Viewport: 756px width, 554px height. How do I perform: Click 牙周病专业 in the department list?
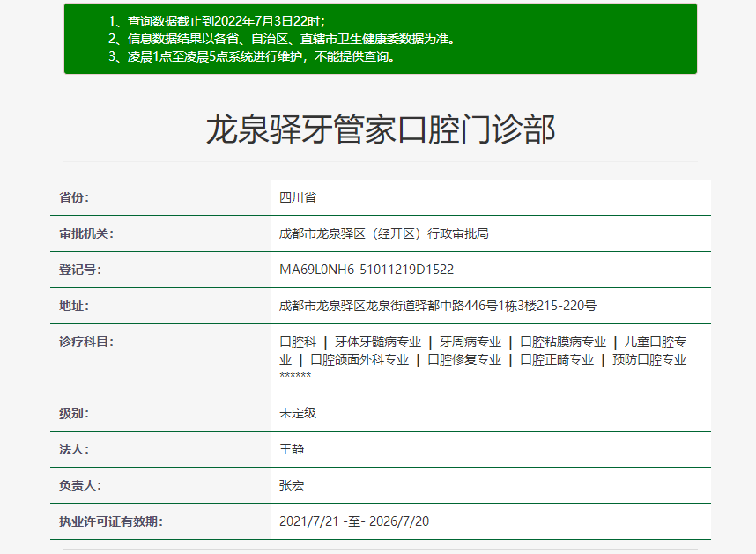471,342
